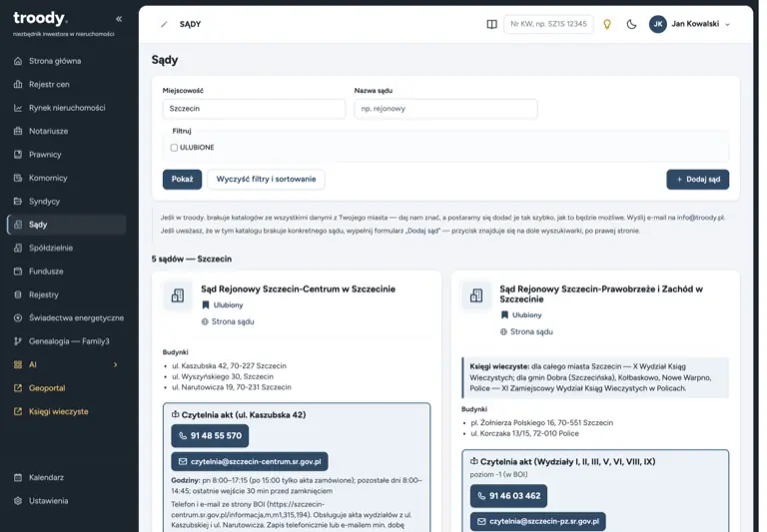Click address ul. Kaszubska 42, 70-227 Szczecin
The image size is (767, 532).
(x=229, y=365)
